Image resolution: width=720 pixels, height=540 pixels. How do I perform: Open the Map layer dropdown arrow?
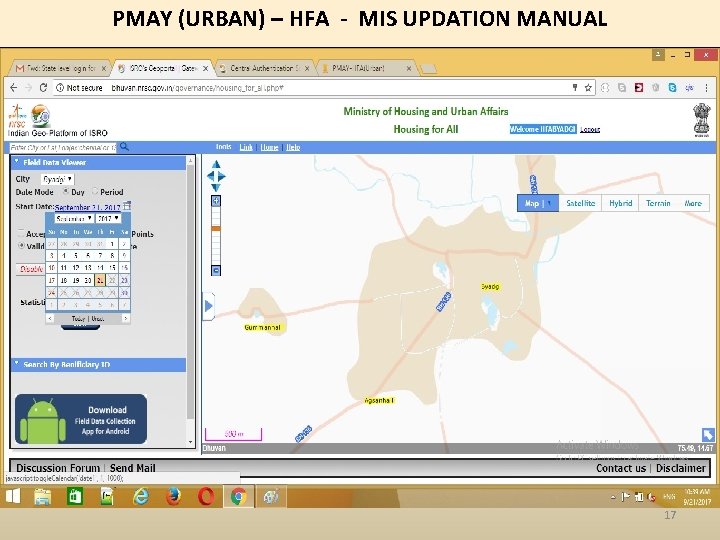click(550, 203)
